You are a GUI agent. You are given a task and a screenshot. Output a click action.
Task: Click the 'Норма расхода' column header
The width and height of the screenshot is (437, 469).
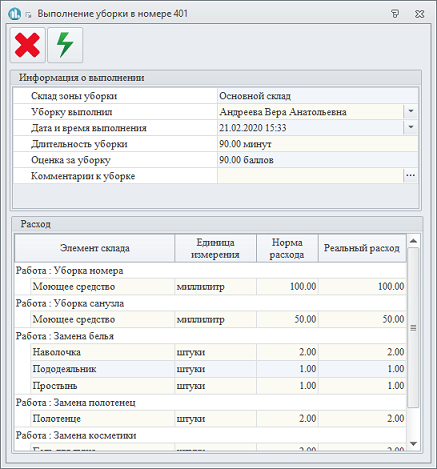click(x=287, y=248)
